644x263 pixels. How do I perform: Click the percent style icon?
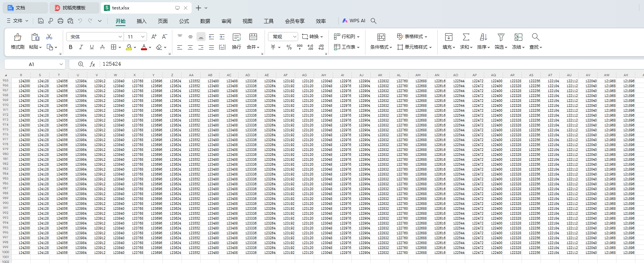(x=289, y=47)
